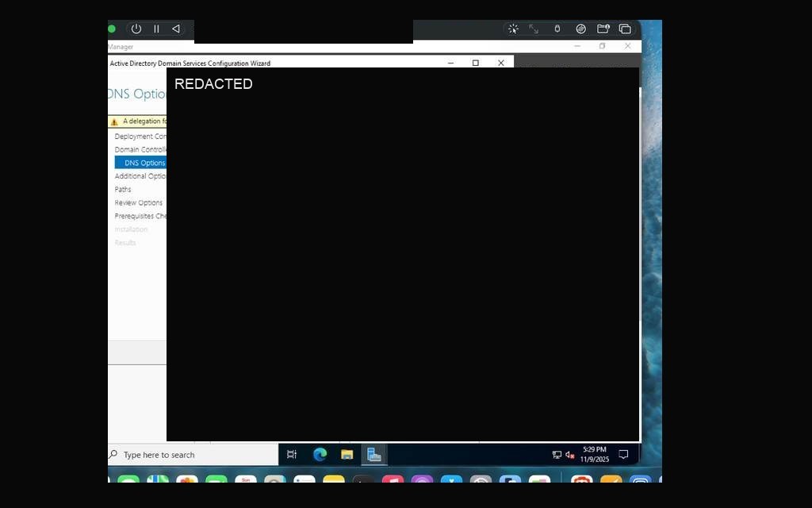Image resolution: width=812 pixels, height=508 pixels.
Task: Click the taskbar search magnifier icon
Action: click(x=113, y=455)
